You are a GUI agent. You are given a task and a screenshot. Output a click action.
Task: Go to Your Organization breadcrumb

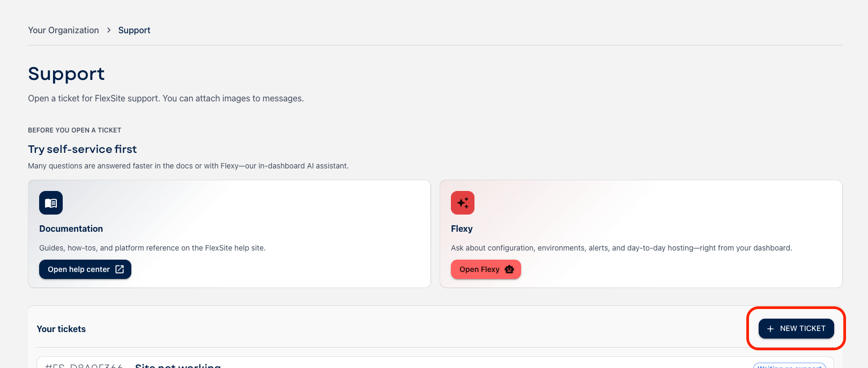(x=63, y=30)
